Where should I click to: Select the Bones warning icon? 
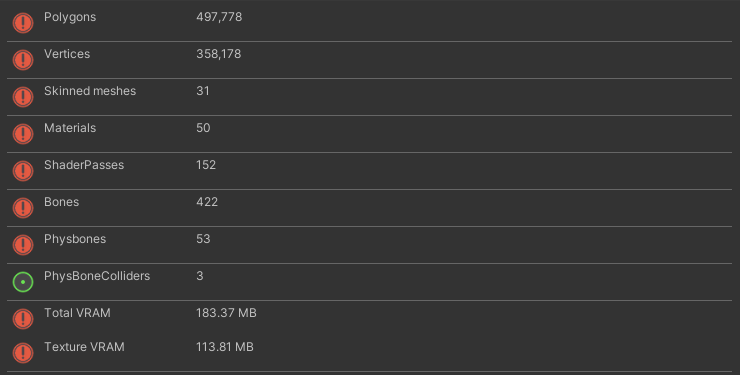23,208
